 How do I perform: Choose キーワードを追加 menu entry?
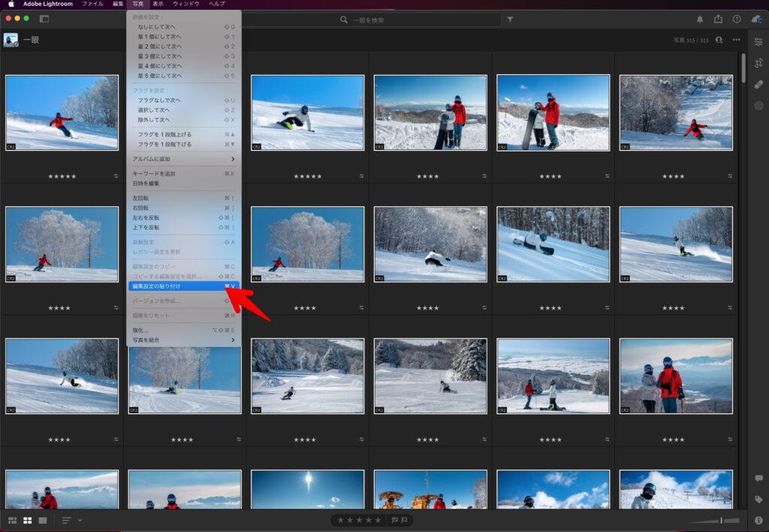pyautogui.click(x=183, y=174)
